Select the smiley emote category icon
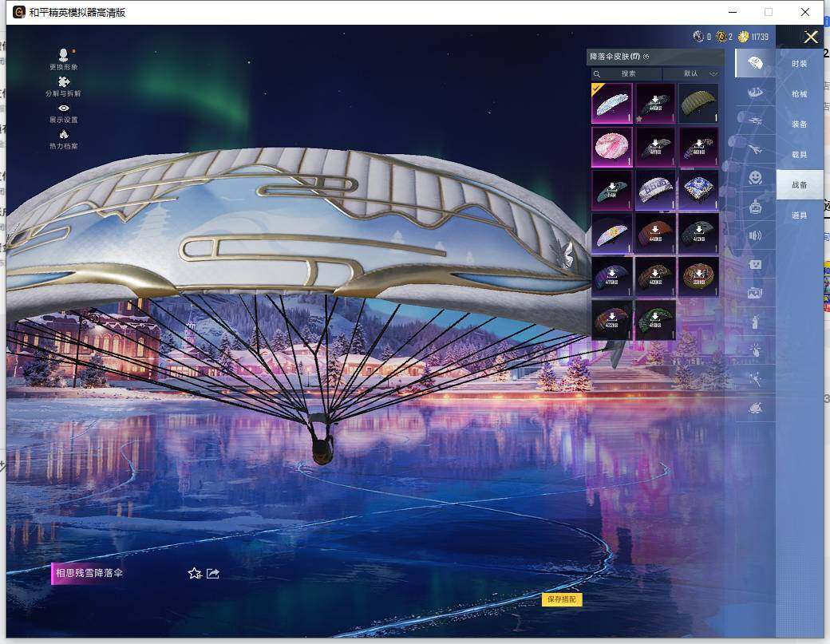Image resolution: width=830 pixels, height=644 pixels. pyautogui.click(x=755, y=176)
